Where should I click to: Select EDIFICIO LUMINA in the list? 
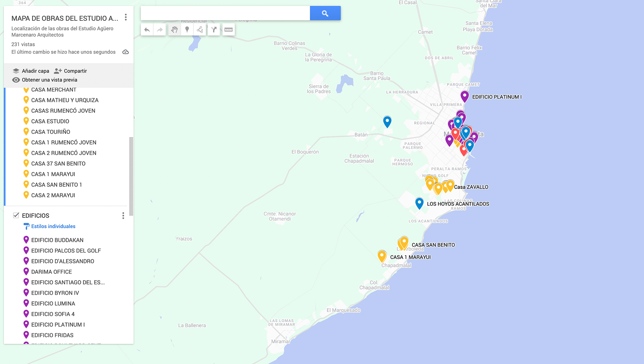[x=53, y=304]
